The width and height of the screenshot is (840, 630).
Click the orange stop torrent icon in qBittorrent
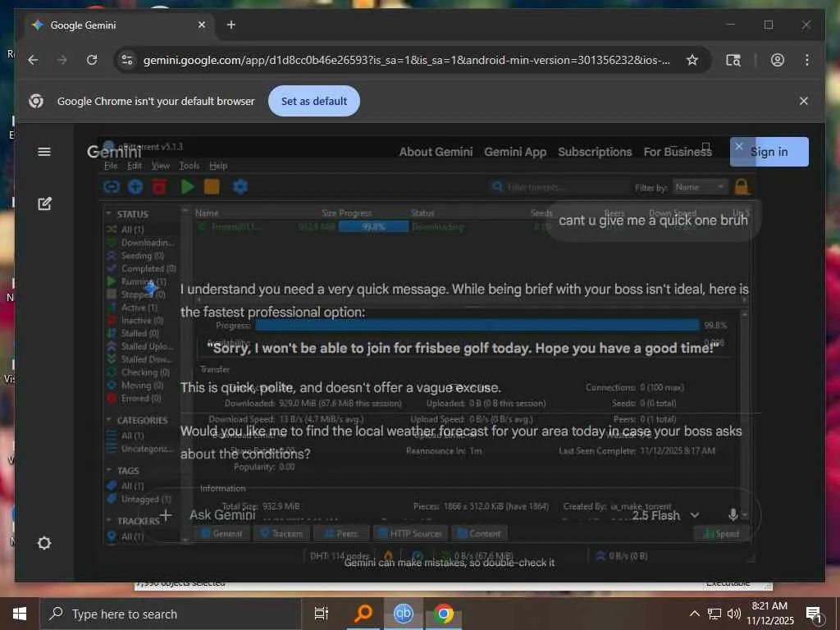pyautogui.click(x=212, y=186)
